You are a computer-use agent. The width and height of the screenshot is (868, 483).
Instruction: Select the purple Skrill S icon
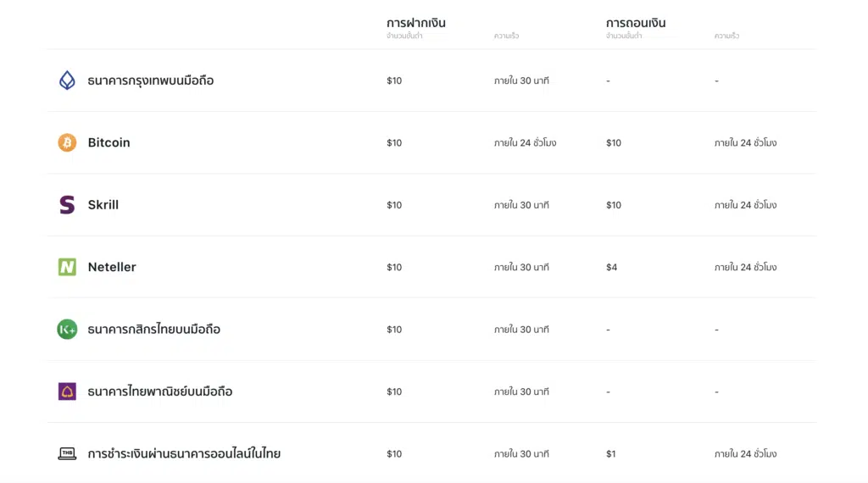67,205
